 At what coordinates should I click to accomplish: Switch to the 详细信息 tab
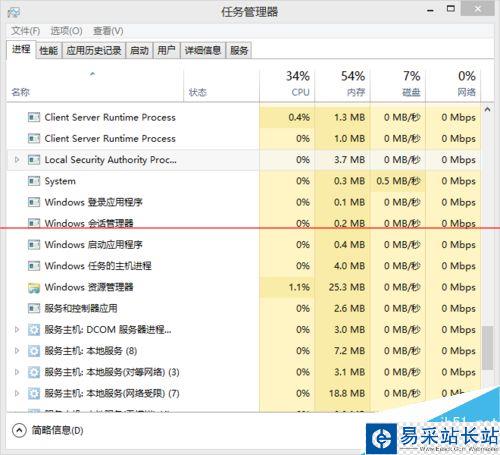(x=203, y=51)
